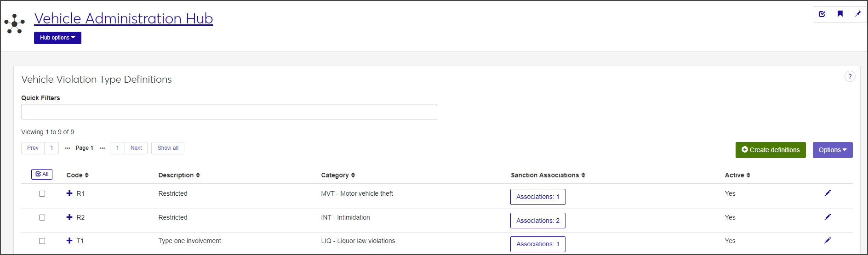
Task: Check the T1 row checkbox
Action: [42, 241]
